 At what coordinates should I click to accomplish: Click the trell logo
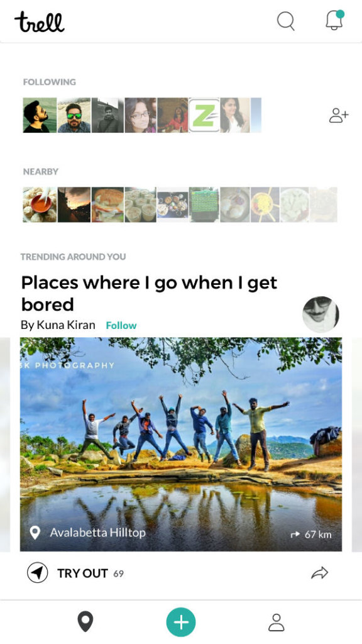40,22
